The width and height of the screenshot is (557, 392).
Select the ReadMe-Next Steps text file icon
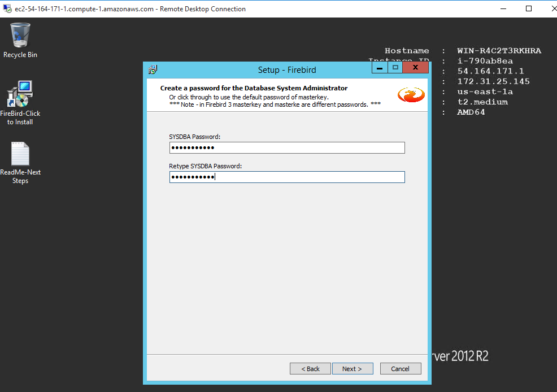pos(20,154)
